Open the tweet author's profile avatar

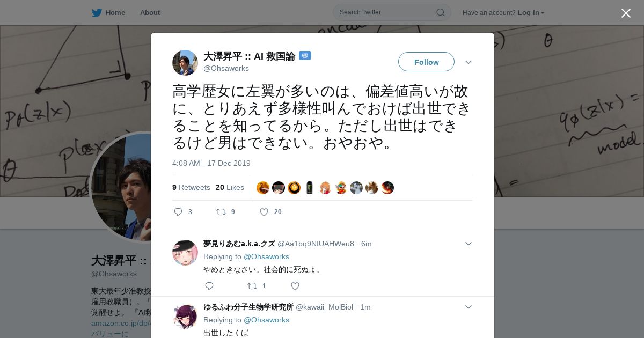(185, 63)
